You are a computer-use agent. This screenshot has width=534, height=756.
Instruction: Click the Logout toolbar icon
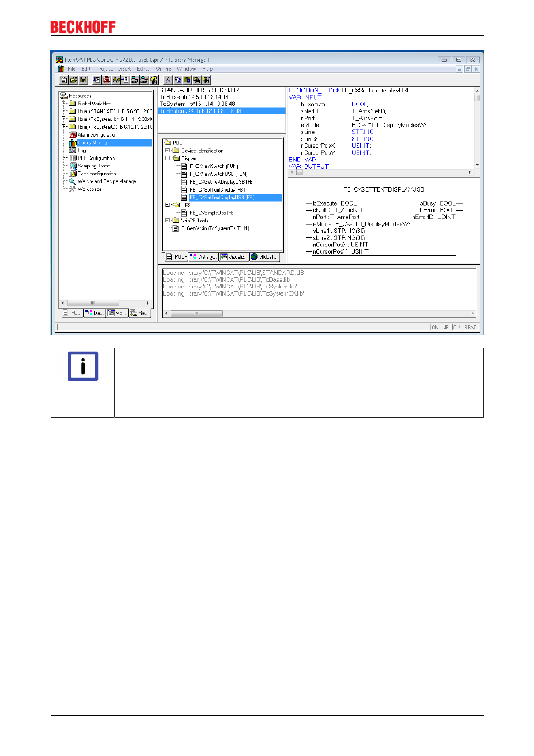pyautogui.click(x=144, y=80)
